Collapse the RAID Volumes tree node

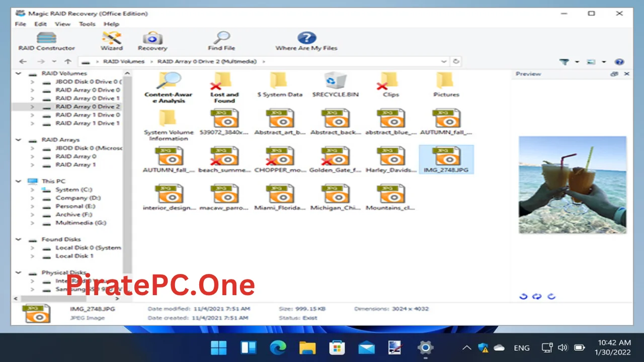tap(19, 73)
